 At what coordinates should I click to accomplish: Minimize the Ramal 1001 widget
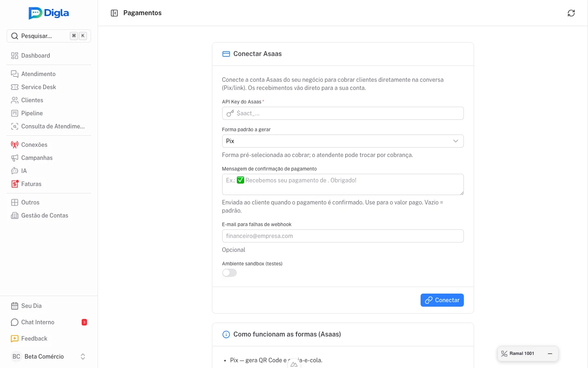point(550,354)
